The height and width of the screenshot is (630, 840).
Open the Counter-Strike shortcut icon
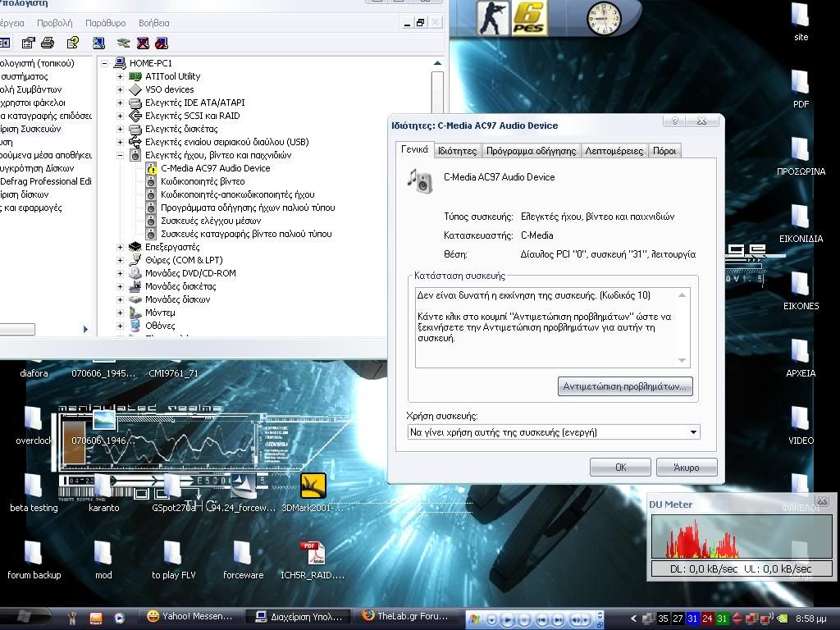493,18
